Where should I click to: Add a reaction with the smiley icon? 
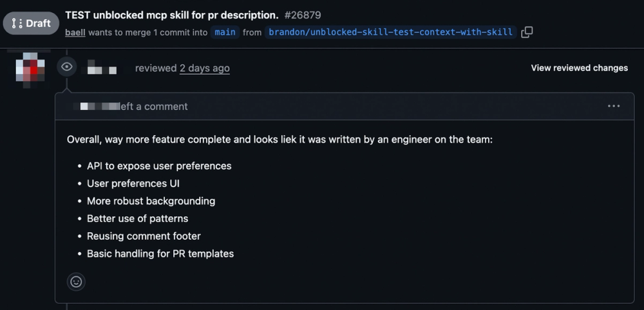[x=76, y=282]
